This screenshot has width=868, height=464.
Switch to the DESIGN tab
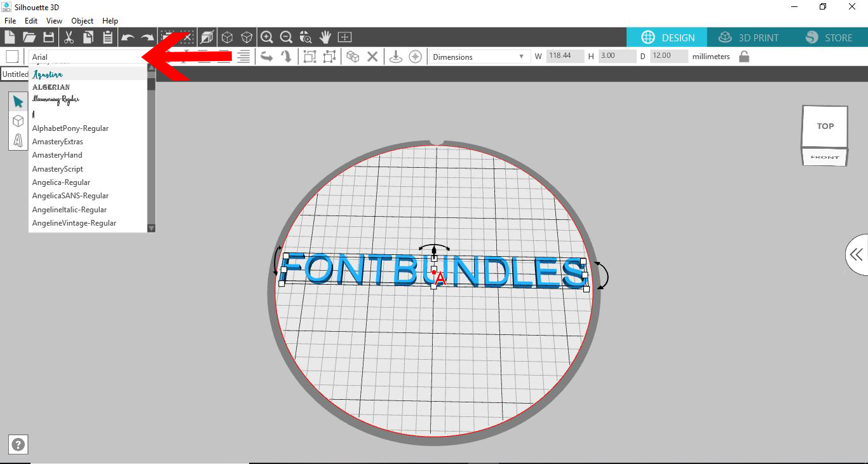pos(667,38)
